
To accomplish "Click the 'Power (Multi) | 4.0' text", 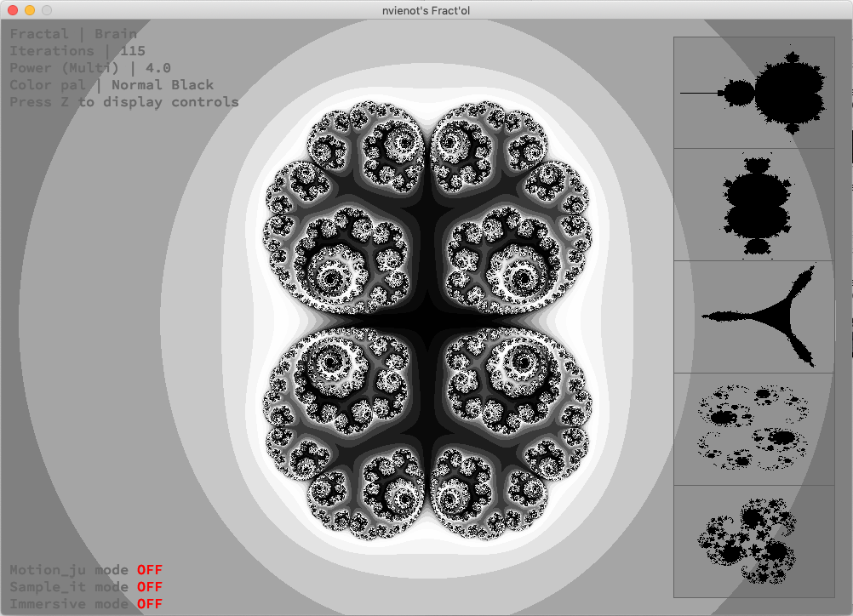I will 90,68.
